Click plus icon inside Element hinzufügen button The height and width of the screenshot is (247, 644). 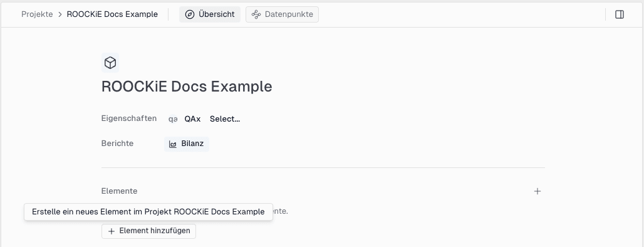click(112, 231)
